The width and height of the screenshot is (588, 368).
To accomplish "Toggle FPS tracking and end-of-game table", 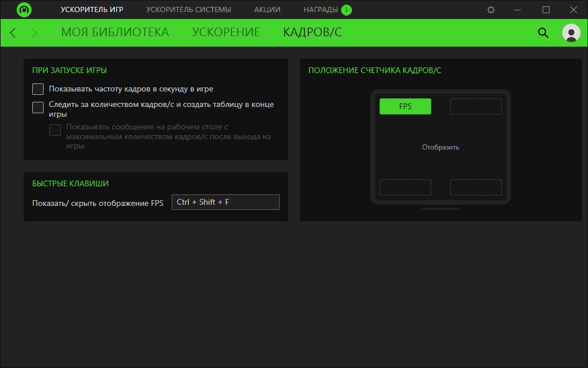I will pos(38,107).
